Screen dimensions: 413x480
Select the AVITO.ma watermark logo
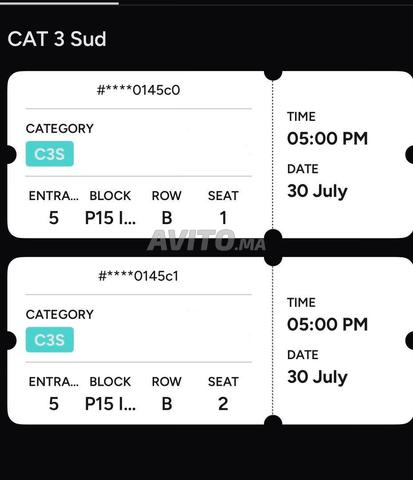207,240
